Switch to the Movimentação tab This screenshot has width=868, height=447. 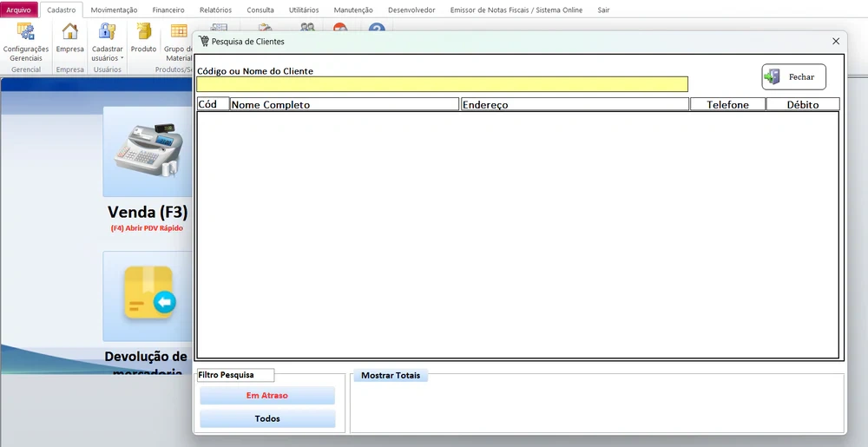point(114,10)
